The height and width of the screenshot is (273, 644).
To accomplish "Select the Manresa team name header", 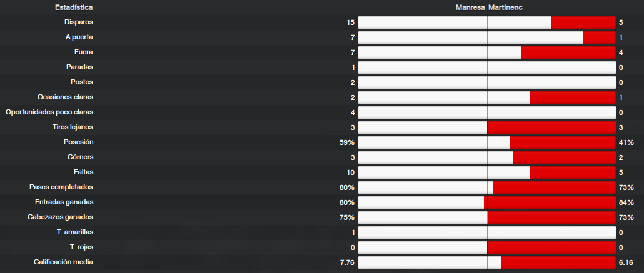I will click(470, 7).
